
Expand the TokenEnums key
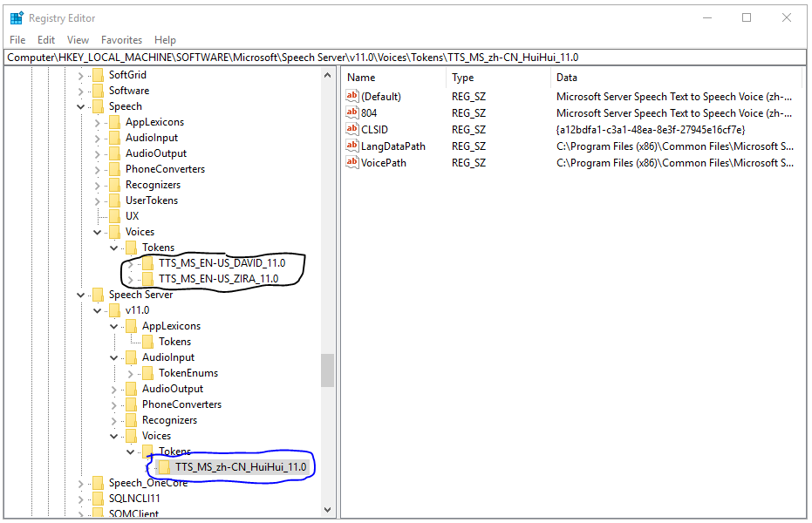coord(131,373)
